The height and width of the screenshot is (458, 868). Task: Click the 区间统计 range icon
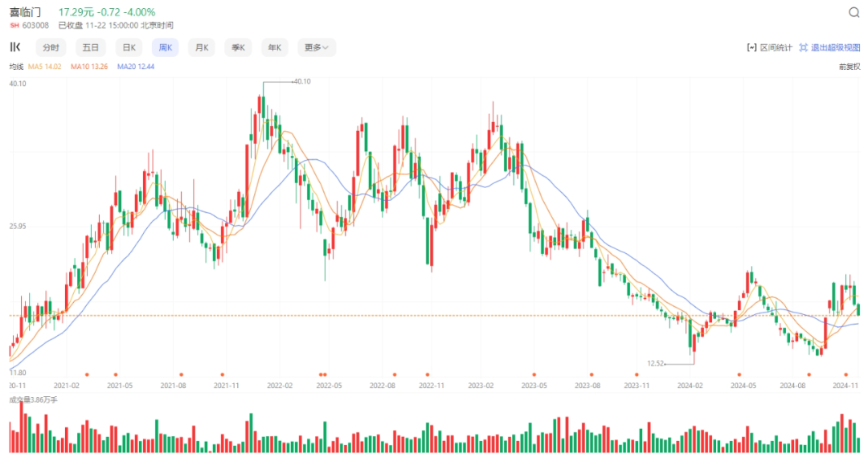[751, 48]
